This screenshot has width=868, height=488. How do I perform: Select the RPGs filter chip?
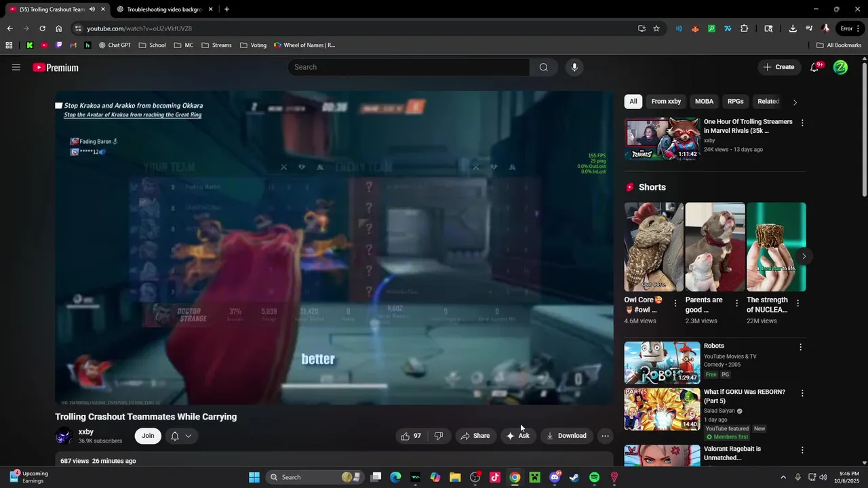[736, 102]
